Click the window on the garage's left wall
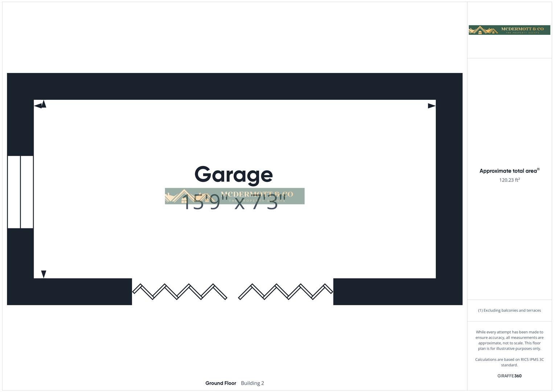Image resolution: width=554 pixels, height=392 pixels. point(20,192)
